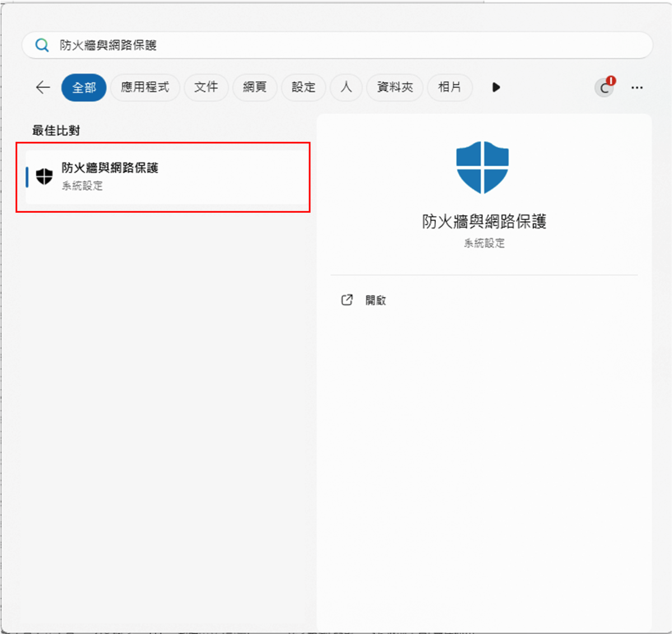Viewport: 672px width, 634px height.
Task: Switch to the 相片 filter tab
Action: tap(450, 87)
